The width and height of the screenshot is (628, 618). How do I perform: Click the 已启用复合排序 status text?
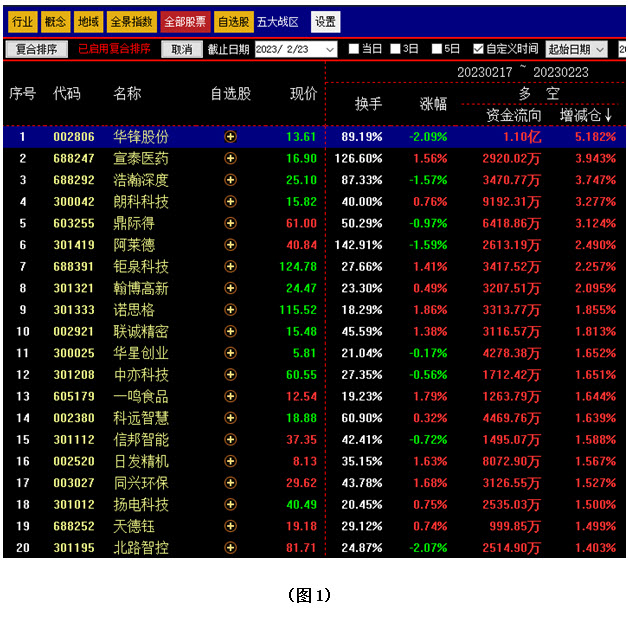(114, 49)
